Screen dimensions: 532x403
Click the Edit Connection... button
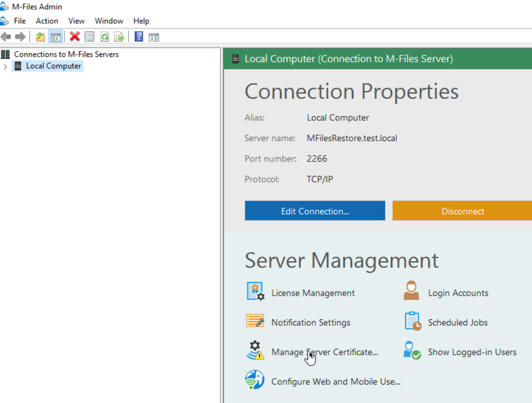(x=315, y=211)
